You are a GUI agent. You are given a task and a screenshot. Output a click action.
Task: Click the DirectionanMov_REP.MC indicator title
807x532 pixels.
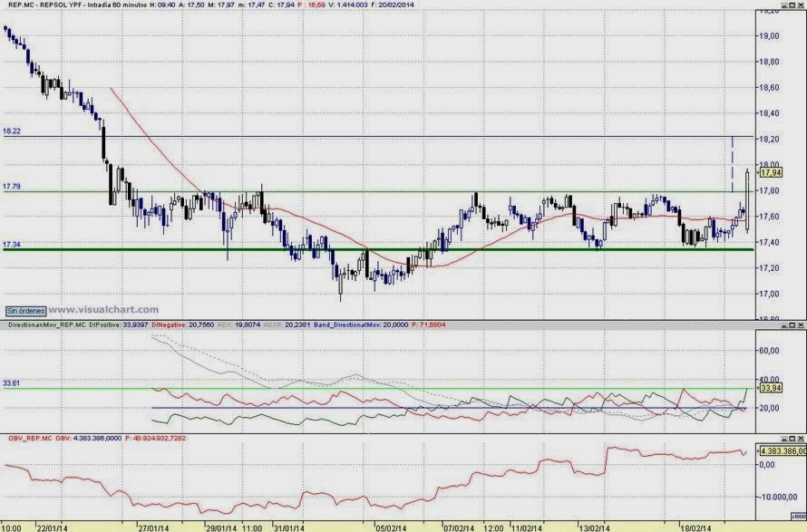[47, 325]
